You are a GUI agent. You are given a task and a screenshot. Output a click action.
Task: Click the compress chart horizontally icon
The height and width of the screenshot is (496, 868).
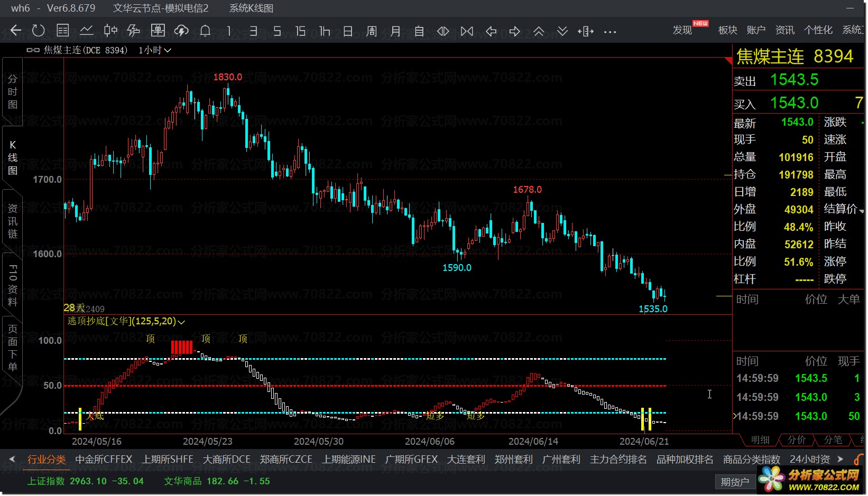pyautogui.click(x=467, y=31)
